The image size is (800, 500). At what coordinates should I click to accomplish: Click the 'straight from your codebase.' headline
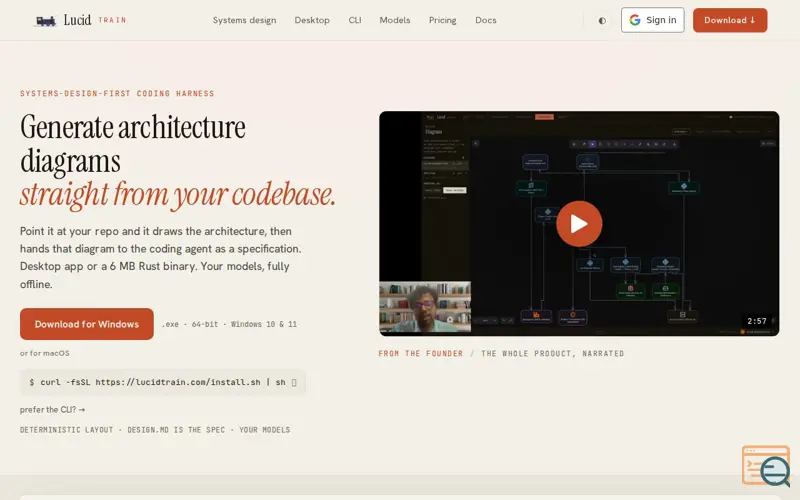[178, 194]
